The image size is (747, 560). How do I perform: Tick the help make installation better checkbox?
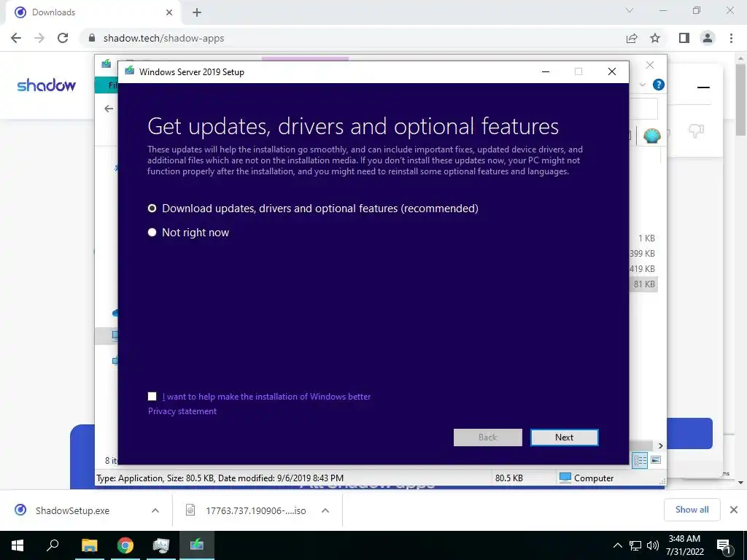pos(152,396)
